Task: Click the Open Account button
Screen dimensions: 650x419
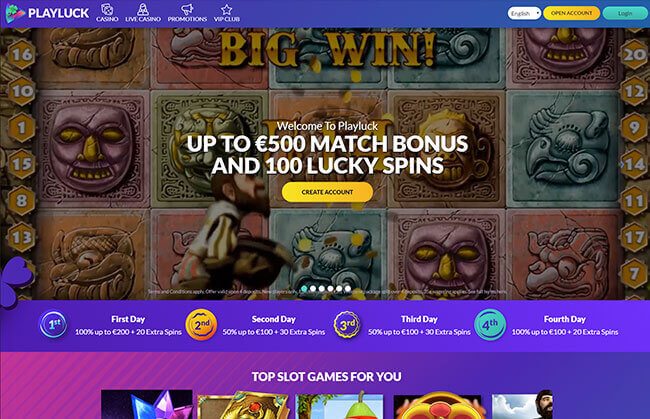Action: point(571,13)
